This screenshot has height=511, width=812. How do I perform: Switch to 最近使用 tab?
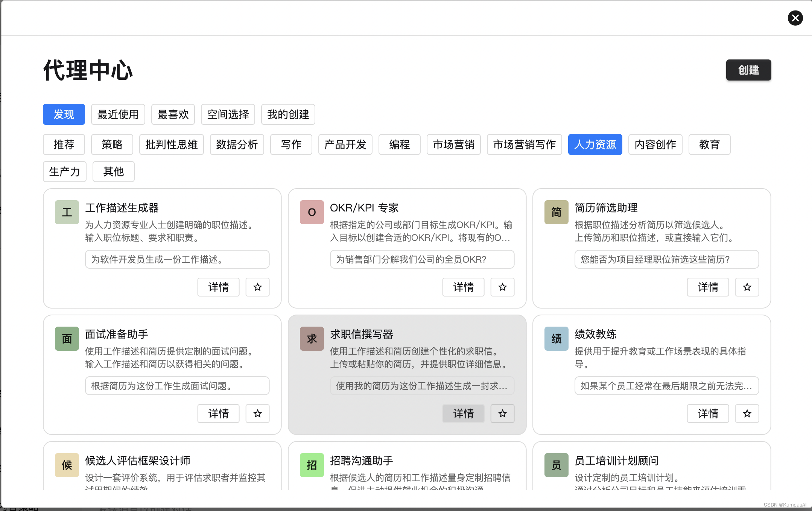point(118,114)
